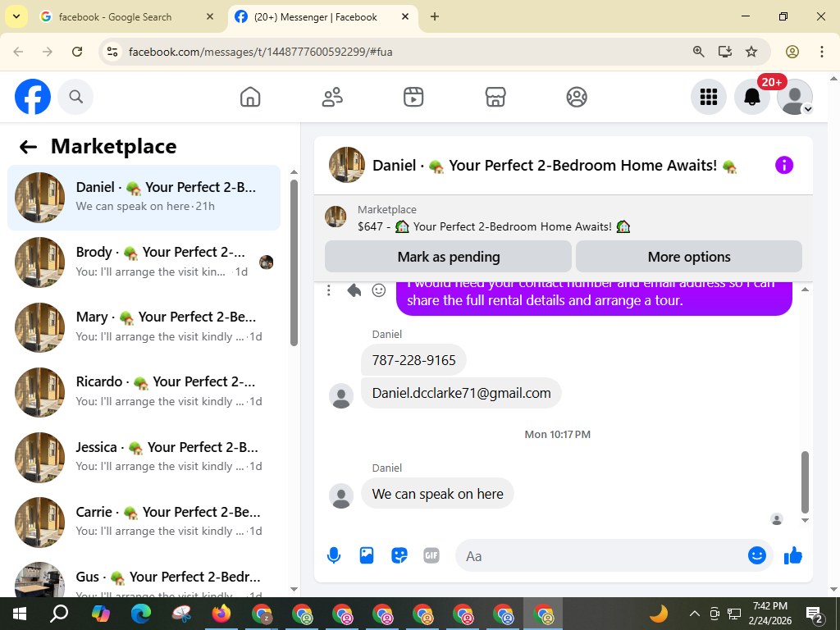840x630 pixels.
Task: Go to Facebook Home feed icon
Action: [250, 97]
